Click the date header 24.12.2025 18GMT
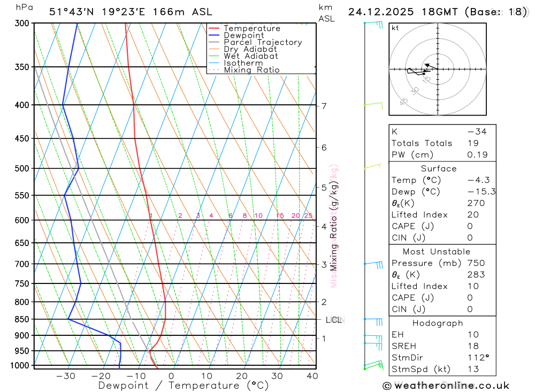Image resolution: width=535 pixels, height=392 pixels. (403, 12)
